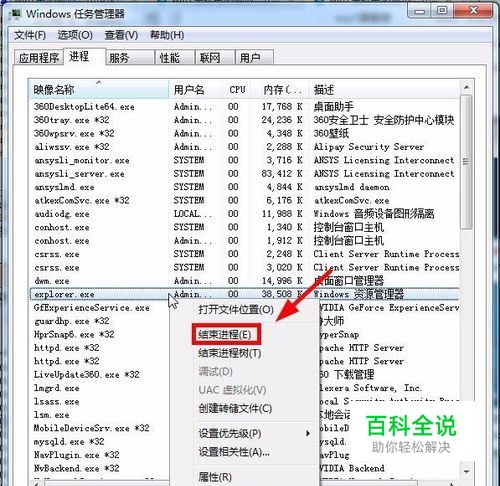
Task: Select the lmgrd.exe process
Action: tap(57, 388)
